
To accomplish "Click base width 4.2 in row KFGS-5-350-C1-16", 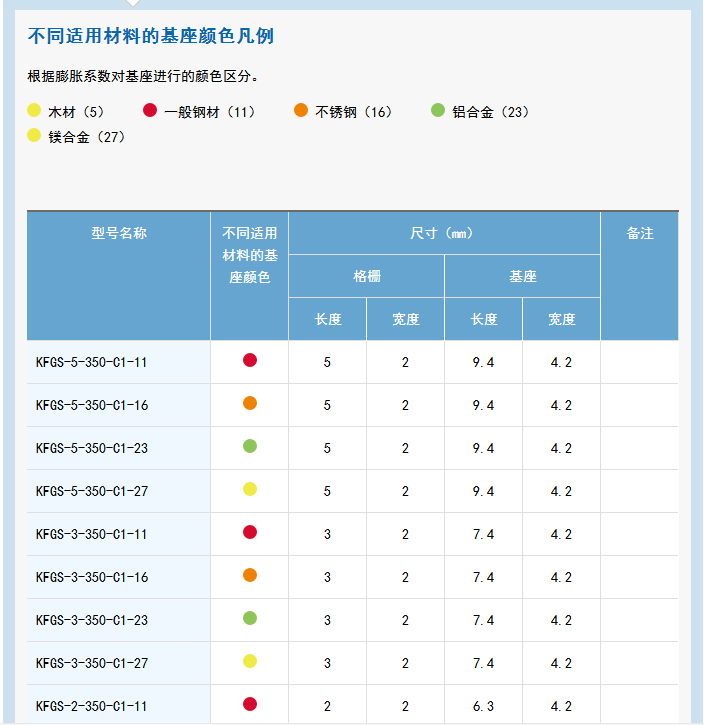I will (x=562, y=406).
